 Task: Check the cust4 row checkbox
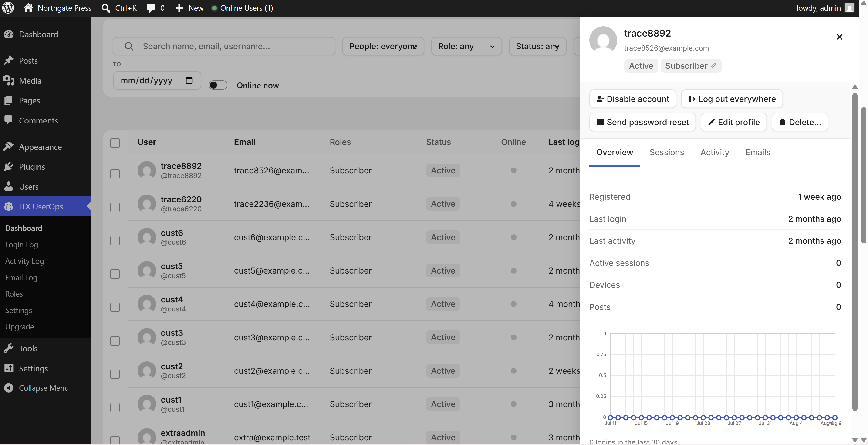[x=115, y=307]
